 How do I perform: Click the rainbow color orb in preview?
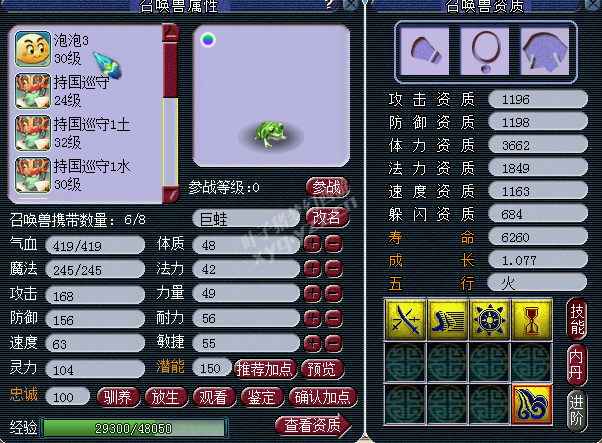coord(208,40)
